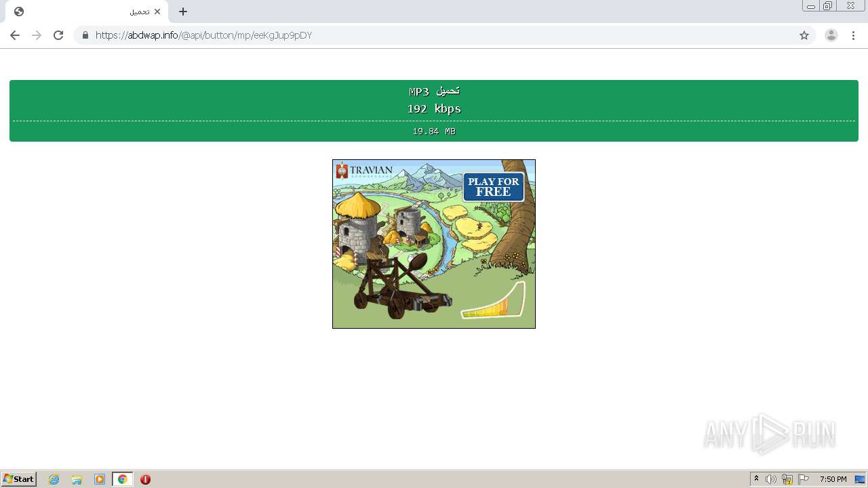Image resolution: width=868 pixels, height=488 pixels.
Task: Click the Show desktop tray button
Action: click(x=860, y=479)
